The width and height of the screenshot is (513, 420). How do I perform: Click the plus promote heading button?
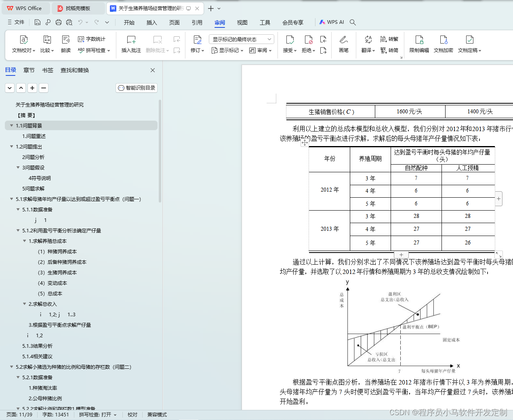pos(32,88)
